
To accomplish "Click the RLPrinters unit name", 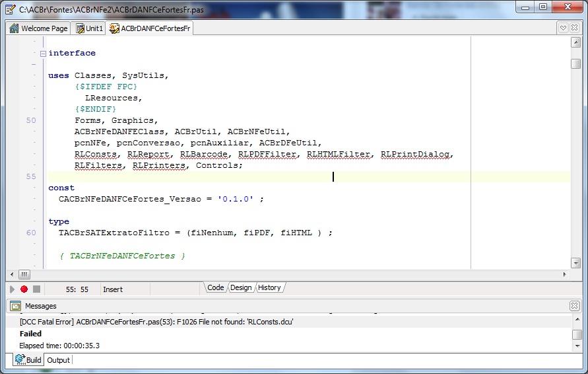I will [x=159, y=166].
